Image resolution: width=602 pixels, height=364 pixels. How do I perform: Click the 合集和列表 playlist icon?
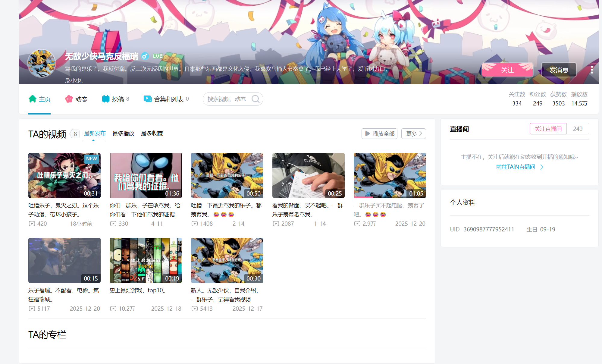click(148, 99)
